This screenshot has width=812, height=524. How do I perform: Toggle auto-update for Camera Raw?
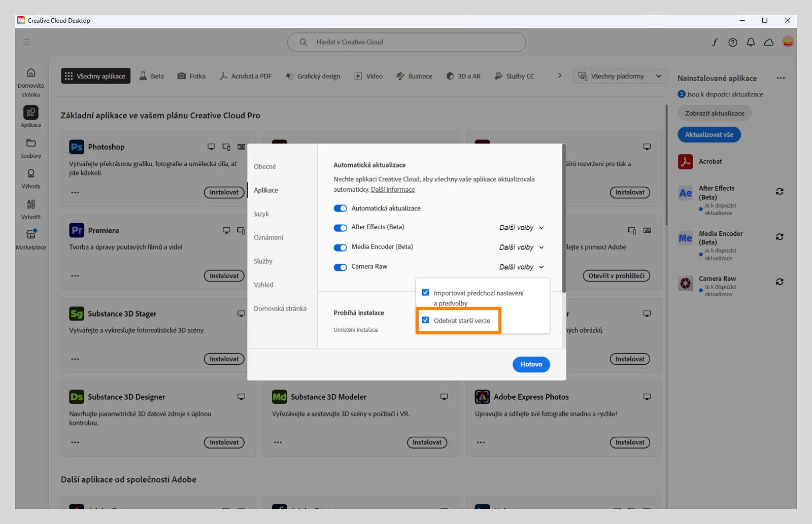click(340, 267)
